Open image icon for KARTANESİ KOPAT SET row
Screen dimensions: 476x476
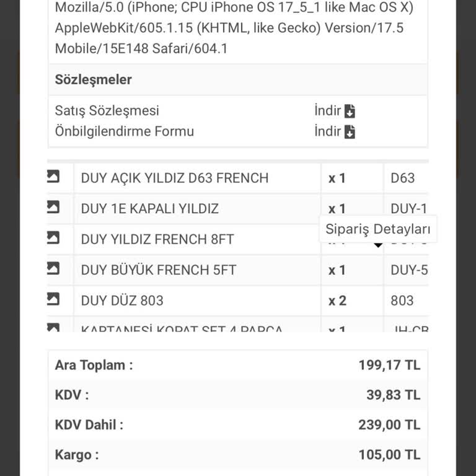tap(53, 327)
